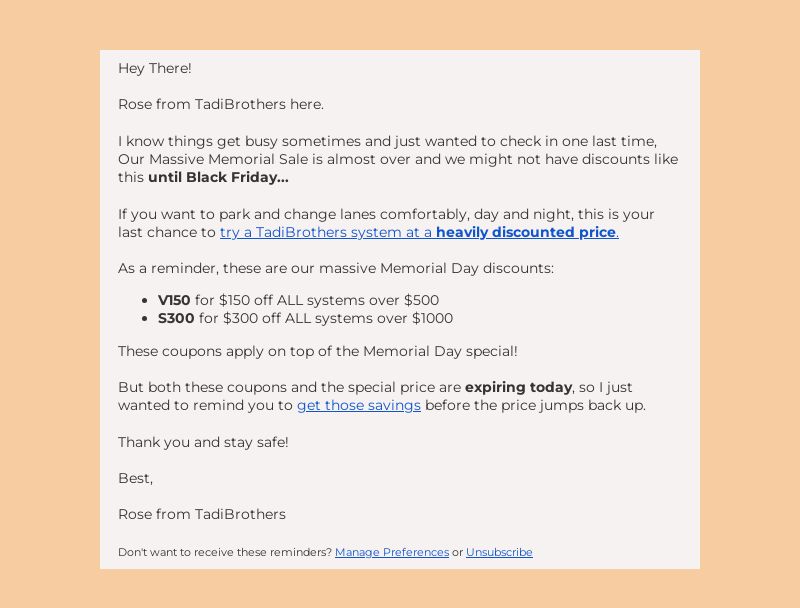Click the "get those savings" link
The width and height of the screenshot is (800, 608).
359,406
